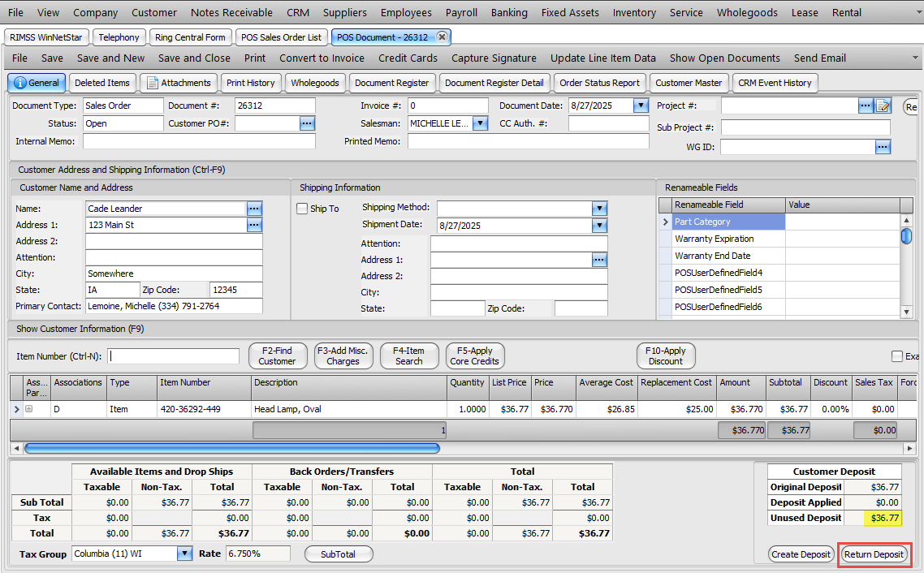Switch to the Deleted Items tab

(x=102, y=83)
